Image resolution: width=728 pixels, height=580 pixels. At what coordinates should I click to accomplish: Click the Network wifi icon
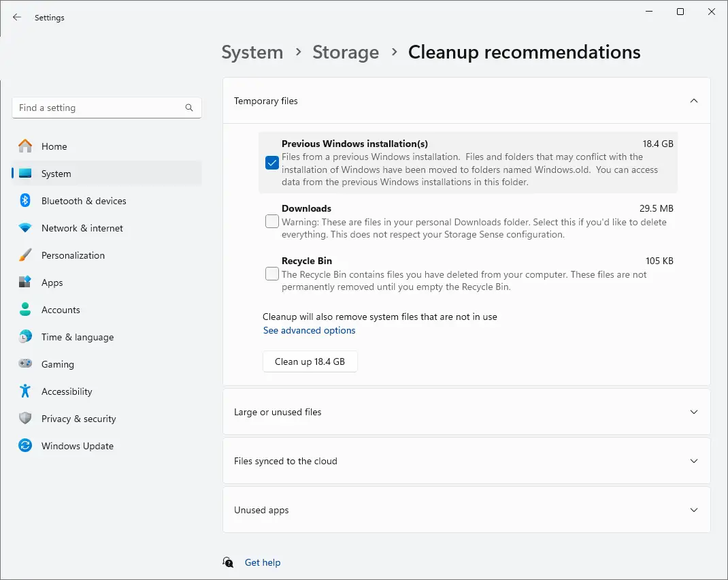(x=25, y=228)
